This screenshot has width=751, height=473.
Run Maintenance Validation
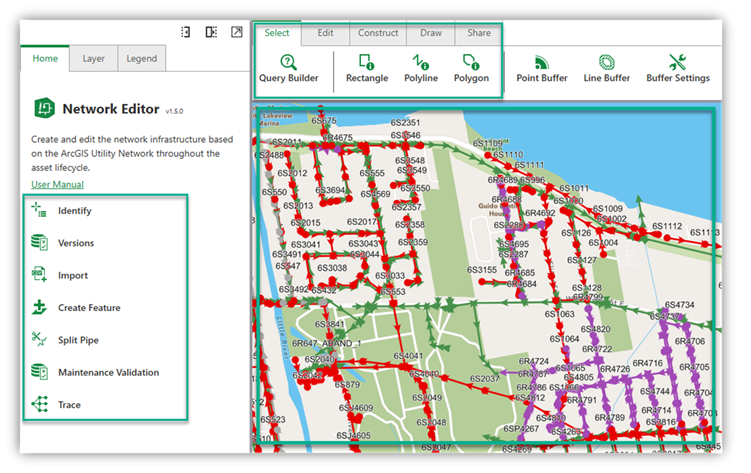pos(108,372)
